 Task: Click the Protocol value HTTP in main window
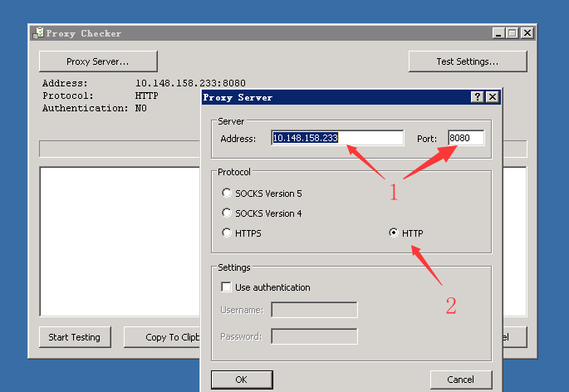point(146,96)
